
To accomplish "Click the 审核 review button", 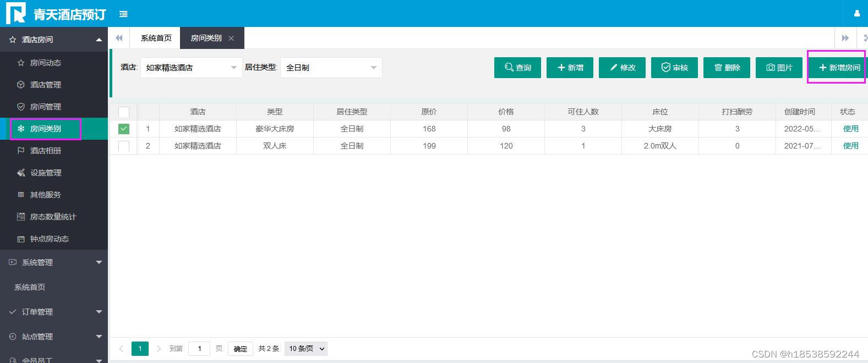I will tap(674, 68).
